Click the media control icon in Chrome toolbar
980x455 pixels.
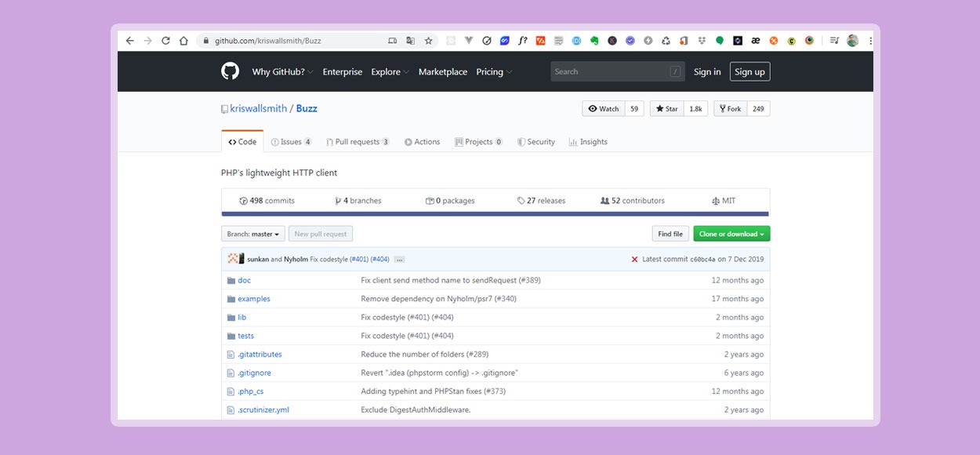(x=834, y=41)
